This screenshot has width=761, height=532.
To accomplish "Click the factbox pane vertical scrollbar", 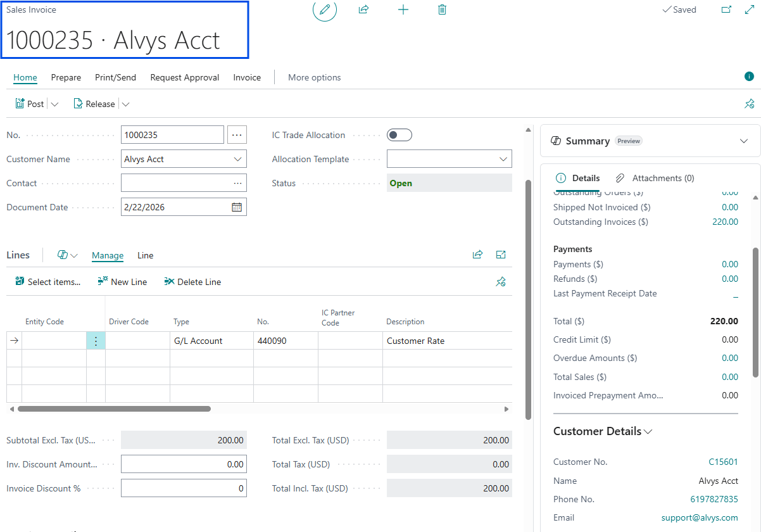I will [x=755, y=312].
